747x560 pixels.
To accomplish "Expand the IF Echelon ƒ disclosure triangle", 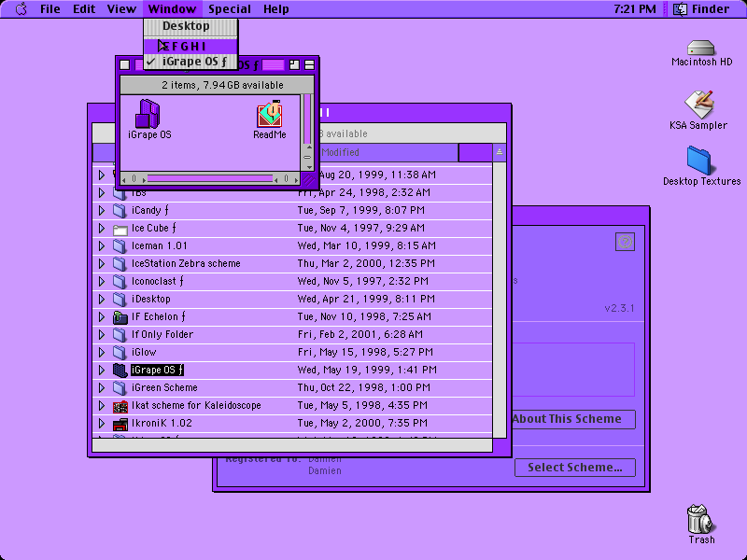I will (102, 316).
